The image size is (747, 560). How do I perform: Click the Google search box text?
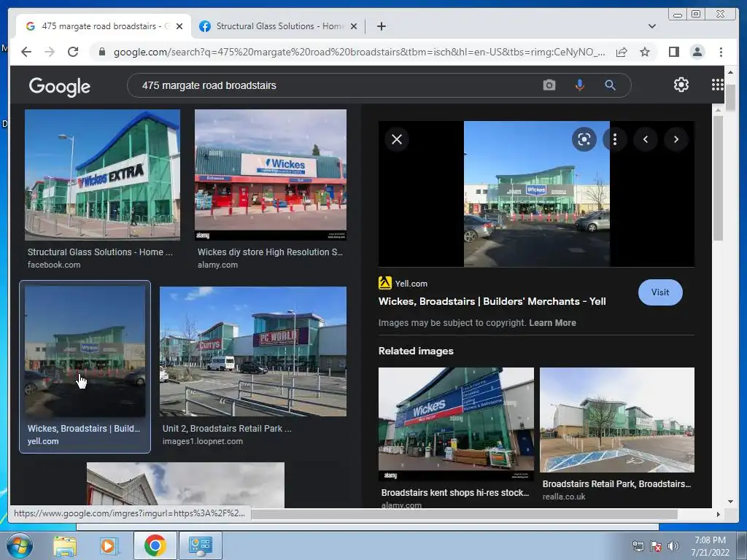coord(209,85)
